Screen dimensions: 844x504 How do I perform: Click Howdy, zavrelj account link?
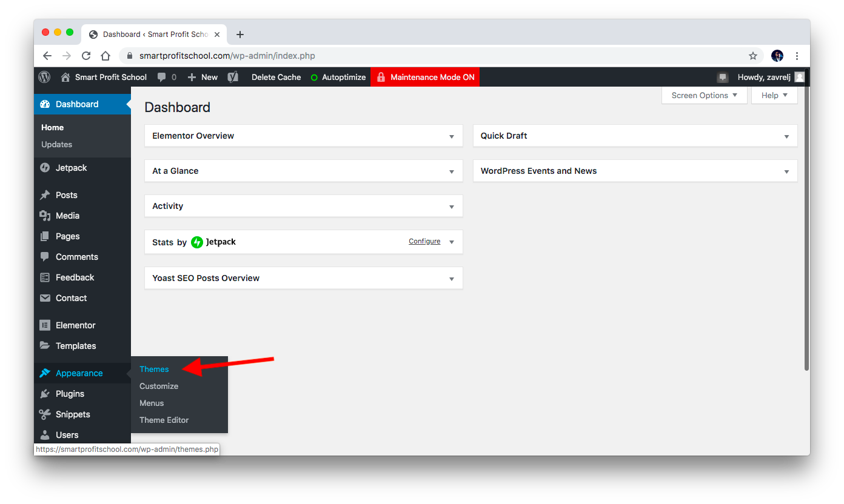pos(763,77)
